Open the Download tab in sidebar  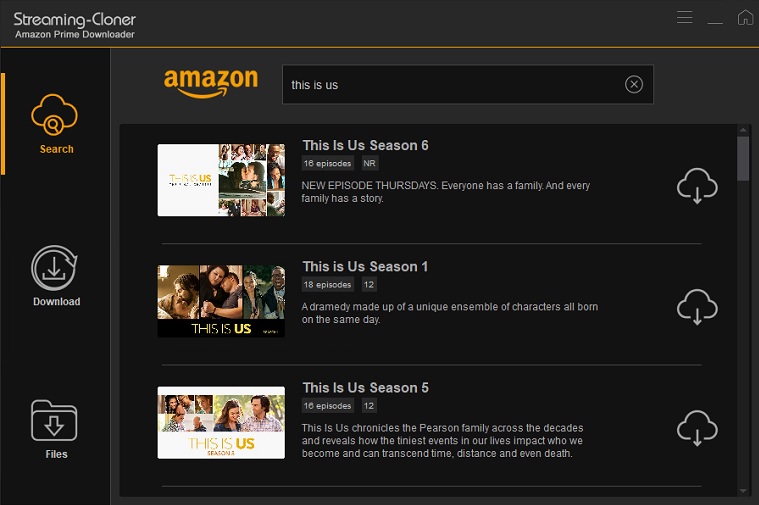[x=55, y=276]
